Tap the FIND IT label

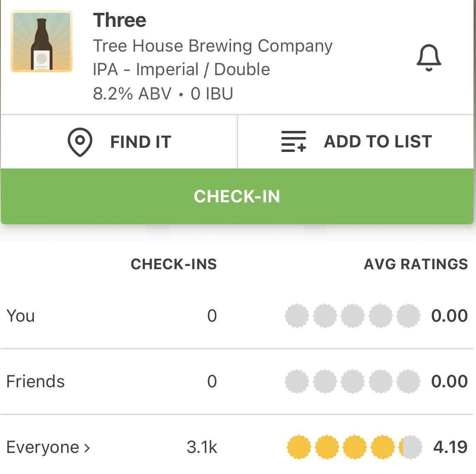(x=140, y=142)
